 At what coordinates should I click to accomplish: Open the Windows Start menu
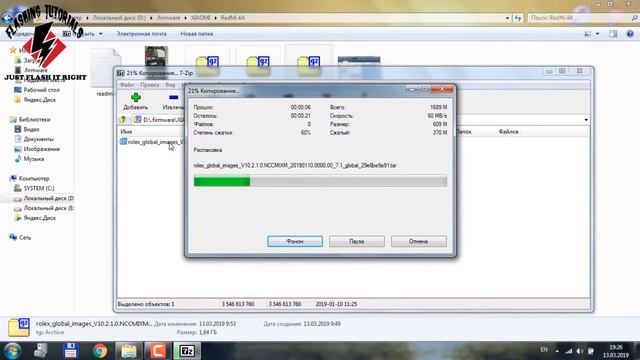(x=12, y=351)
